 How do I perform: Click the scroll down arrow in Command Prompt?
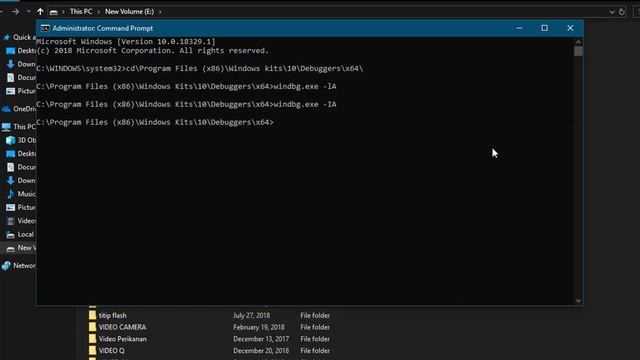(578, 301)
